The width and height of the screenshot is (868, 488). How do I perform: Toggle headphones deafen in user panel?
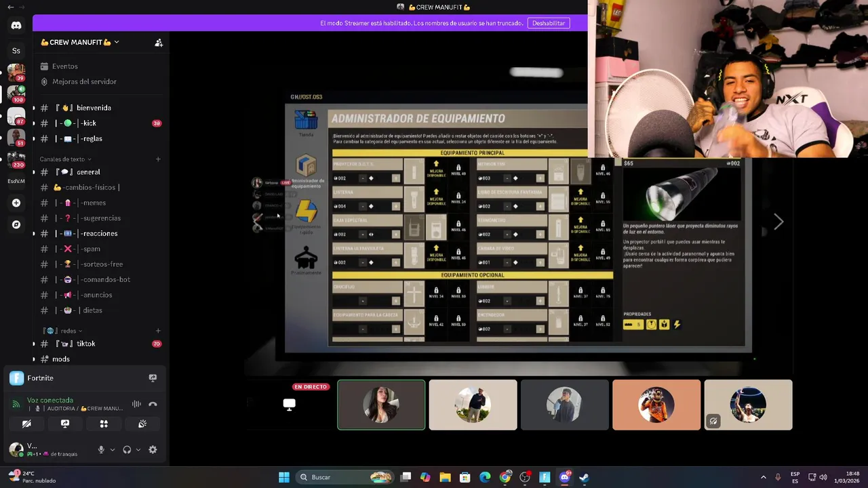pos(127,449)
